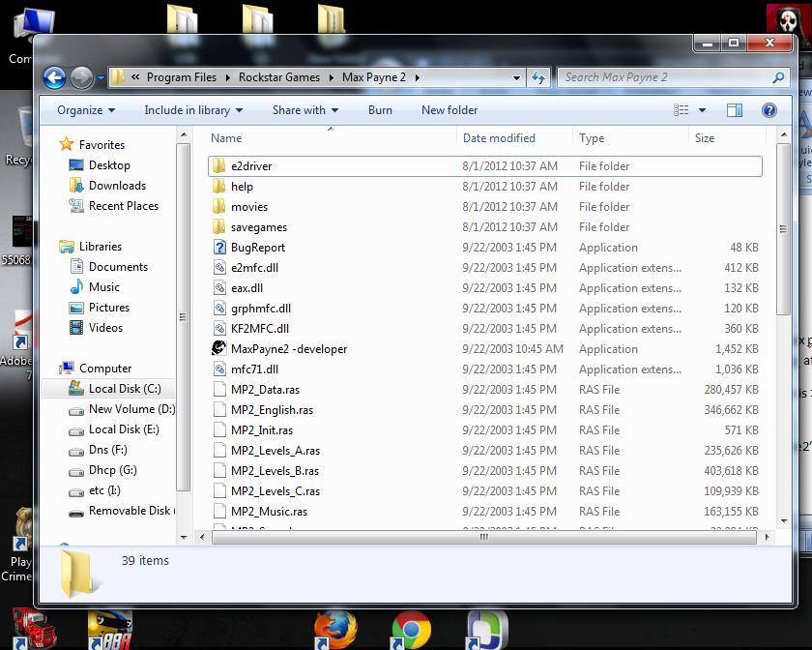Image resolution: width=812 pixels, height=650 pixels.
Task: Click the file list vertical scrollbar thumb
Action: 783,228
